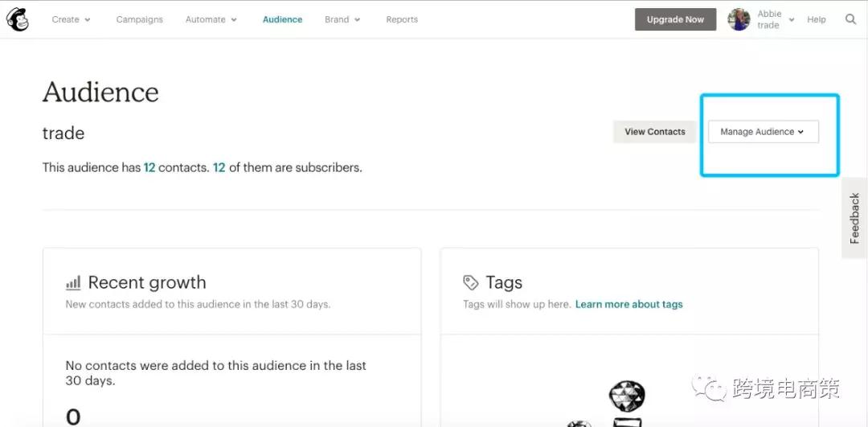Open the Abbie trade account menu
The width and height of the screenshot is (868, 427).
[x=775, y=19]
